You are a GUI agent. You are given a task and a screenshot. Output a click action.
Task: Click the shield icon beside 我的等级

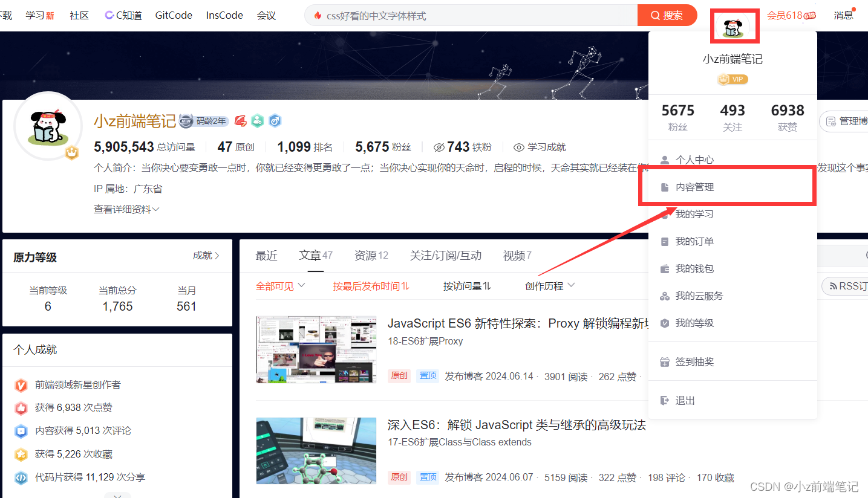665,323
